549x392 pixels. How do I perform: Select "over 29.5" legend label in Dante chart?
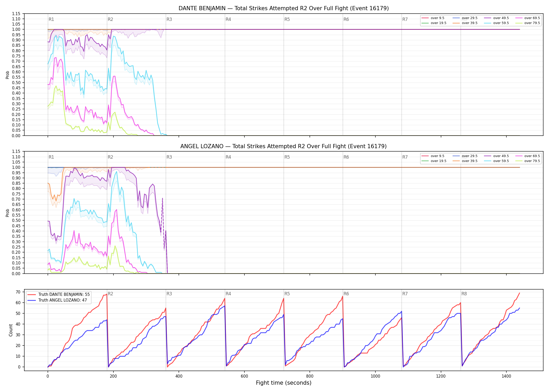(x=470, y=18)
